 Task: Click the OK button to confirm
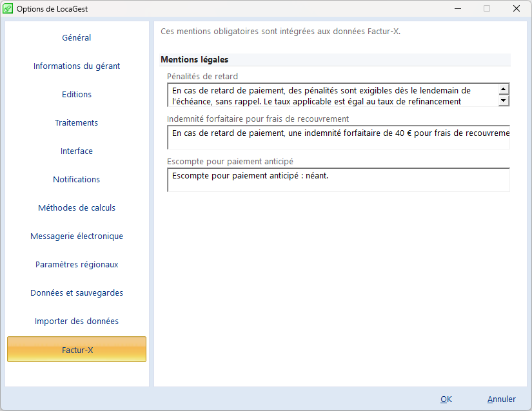(x=446, y=399)
